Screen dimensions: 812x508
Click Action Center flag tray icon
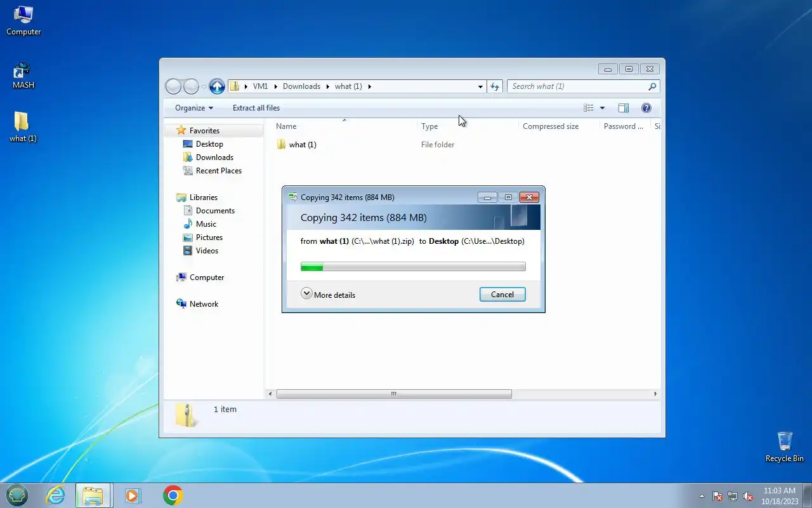[717, 496]
